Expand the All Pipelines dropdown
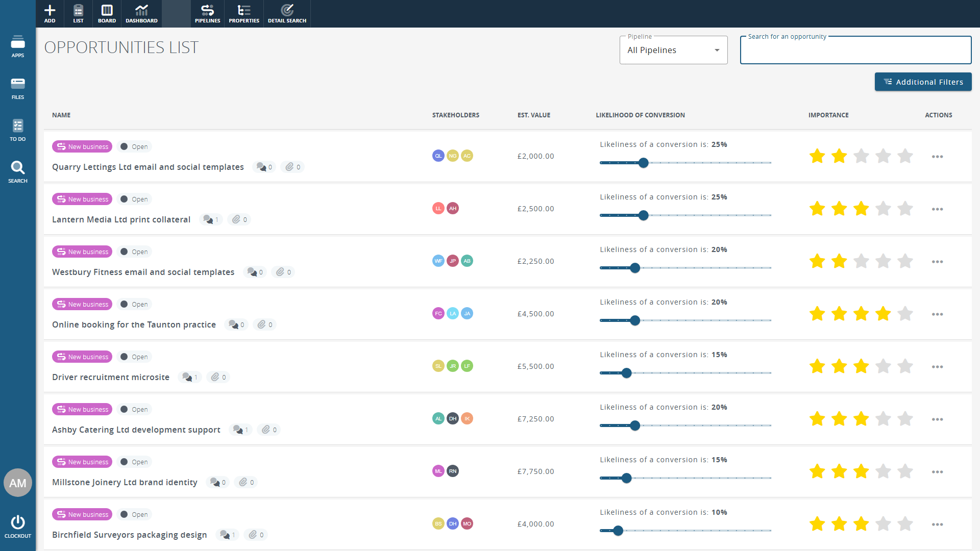Image resolution: width=980 pixels, height=551 pixels. pyautogui.click(x=673, y=50)
